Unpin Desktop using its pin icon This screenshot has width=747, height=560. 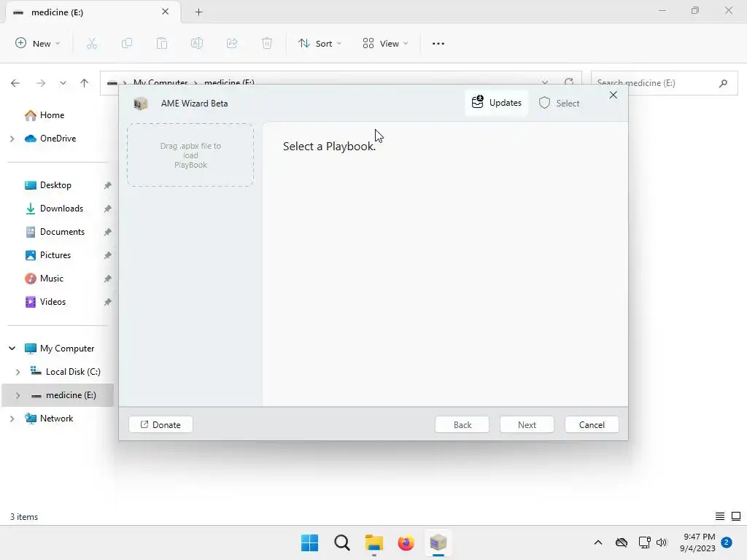pyautogui.click(x=108, y=185)
